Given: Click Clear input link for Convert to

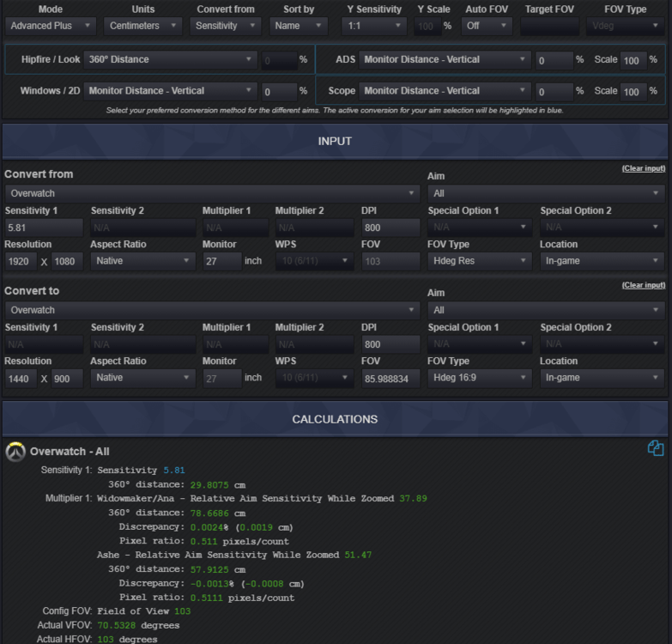Looking at the screenshot, I should (644, 285).
